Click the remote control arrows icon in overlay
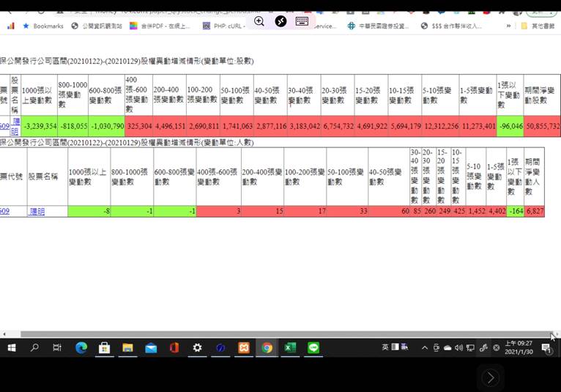 click(x=280, y=21)
